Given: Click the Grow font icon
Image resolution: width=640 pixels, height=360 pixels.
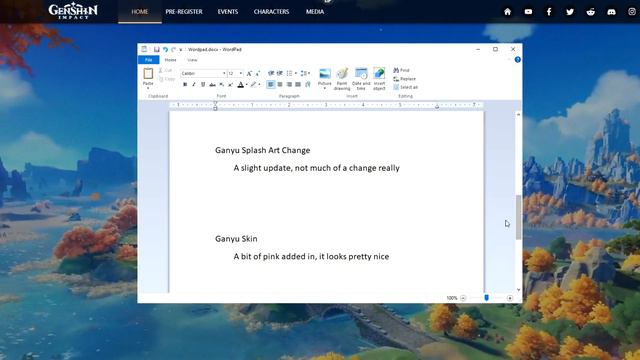Looking at the screenshot, I should point(249,73).
